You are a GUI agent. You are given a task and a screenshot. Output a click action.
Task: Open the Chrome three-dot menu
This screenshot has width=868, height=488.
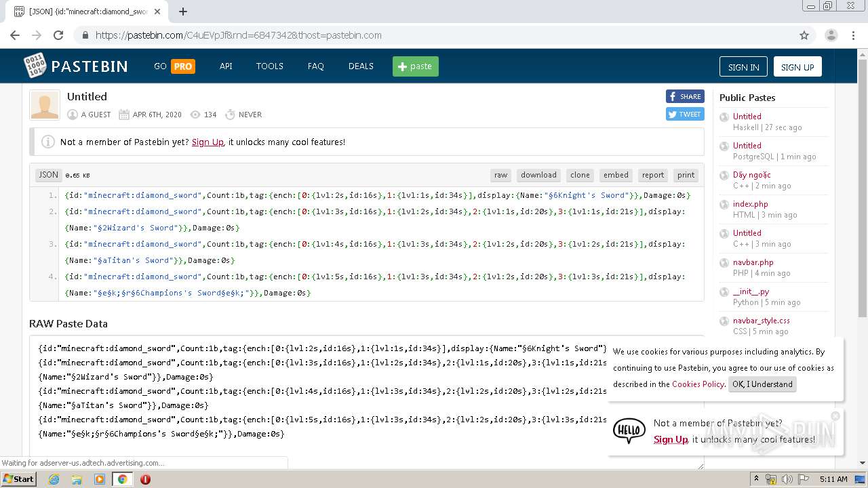[x=853, y=35]
